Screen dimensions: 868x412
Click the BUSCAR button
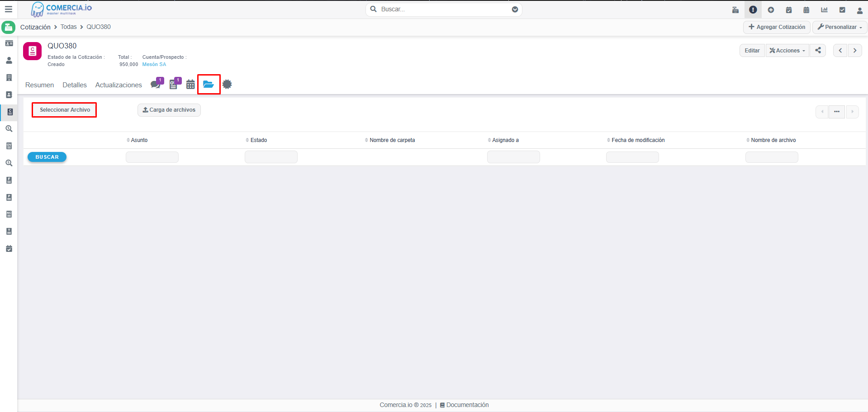[x=47, y=157]
